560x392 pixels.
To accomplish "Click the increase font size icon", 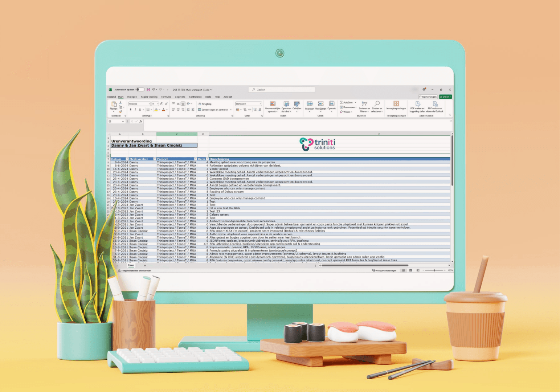I will click(161, 104).
